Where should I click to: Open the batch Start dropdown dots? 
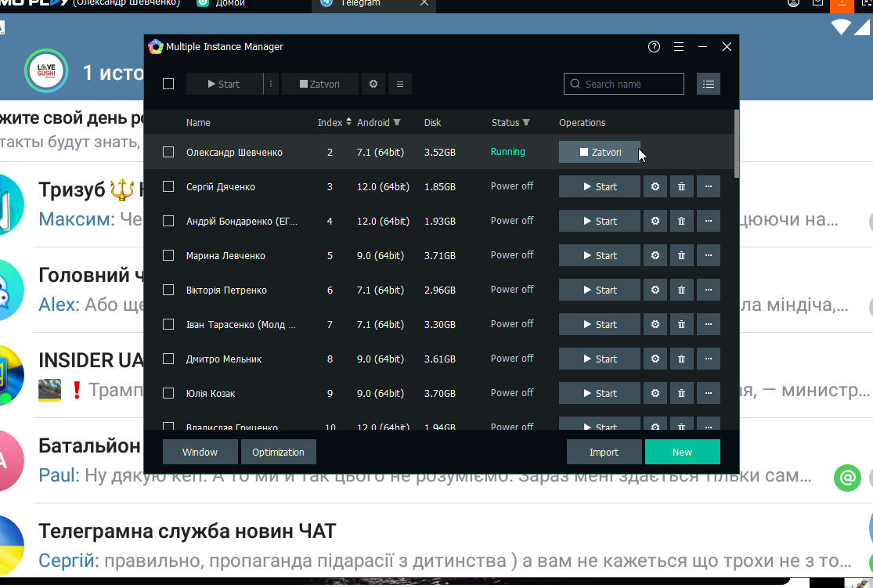pos(271,84)
